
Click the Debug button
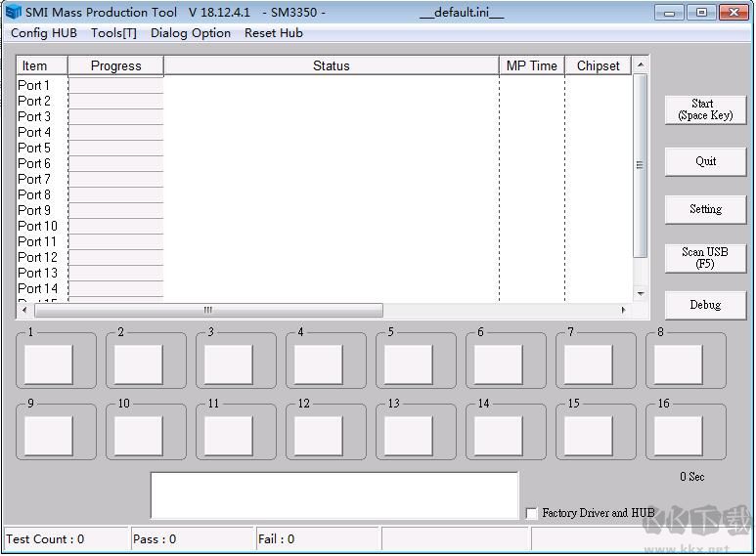pyautogui.click(x=705, y=305)
